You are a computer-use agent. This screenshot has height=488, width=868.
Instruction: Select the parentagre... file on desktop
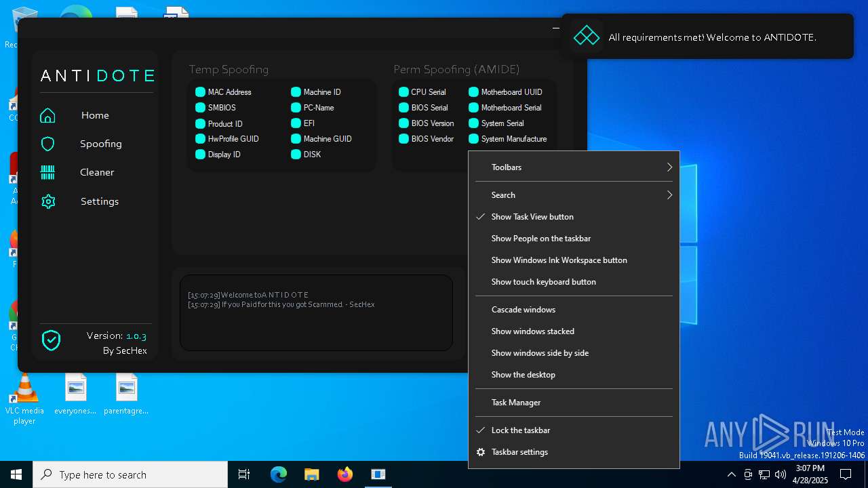(x=126, y=394)
